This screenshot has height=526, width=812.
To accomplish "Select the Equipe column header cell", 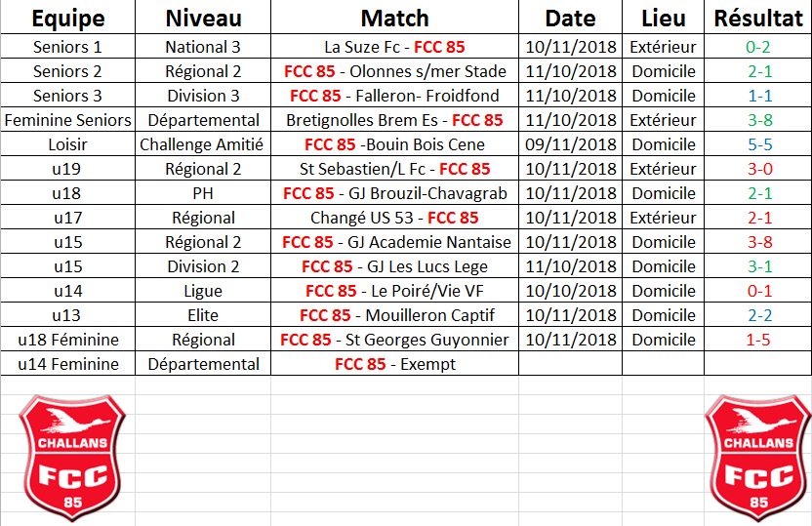I will [x=68, y=18].
